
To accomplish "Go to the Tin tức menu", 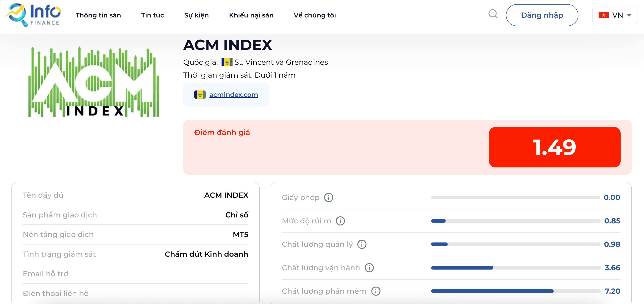I will [x=153, y=15].
